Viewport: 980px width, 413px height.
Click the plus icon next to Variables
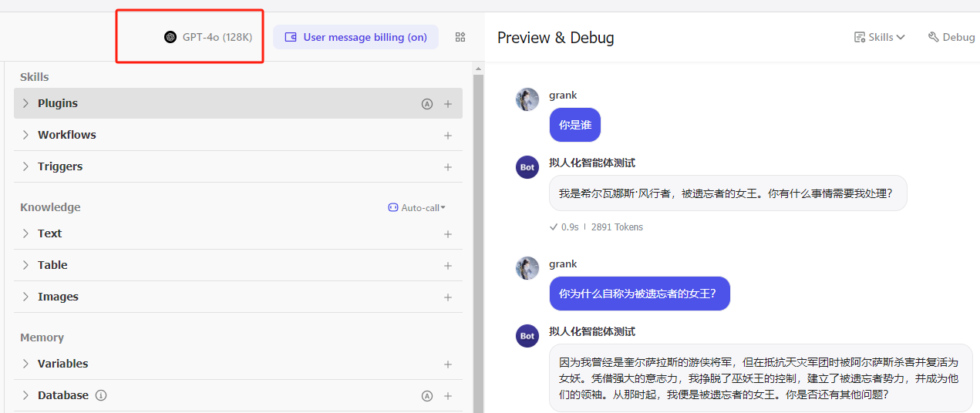click(x=448, y=364)
